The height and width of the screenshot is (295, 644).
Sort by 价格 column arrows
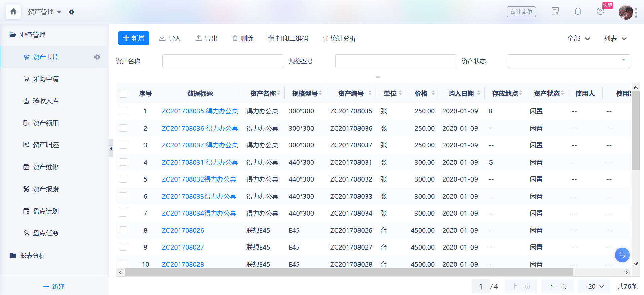coord(433,93)
